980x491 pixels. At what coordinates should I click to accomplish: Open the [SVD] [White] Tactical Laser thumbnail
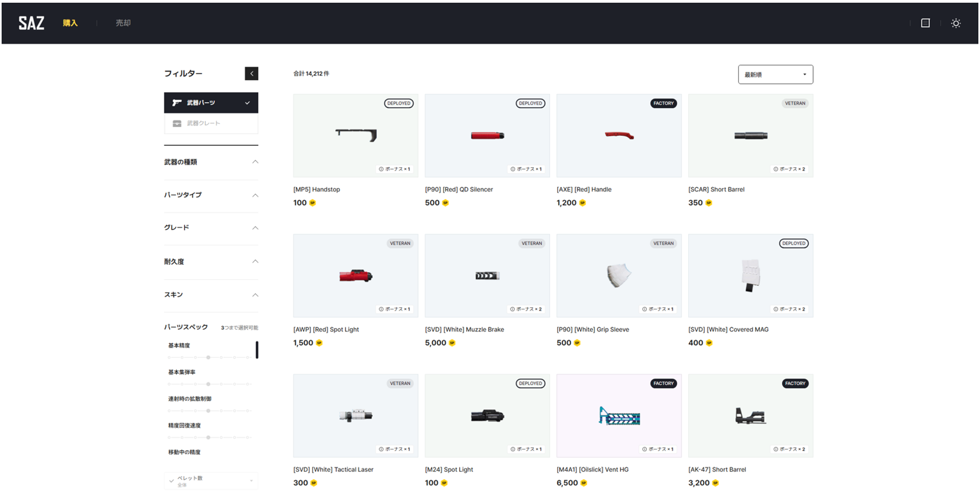pos(355,416)
